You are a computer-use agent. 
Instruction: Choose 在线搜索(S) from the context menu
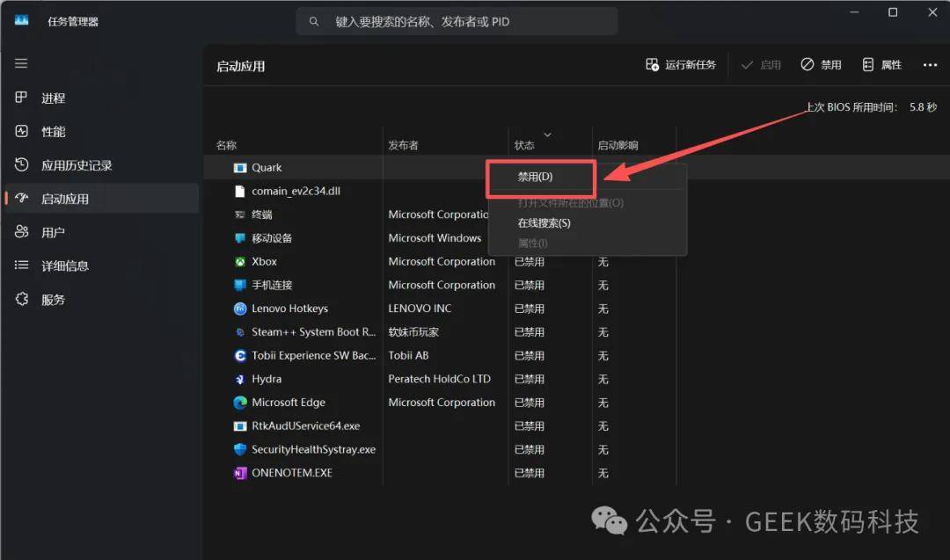tap(544, 223)
